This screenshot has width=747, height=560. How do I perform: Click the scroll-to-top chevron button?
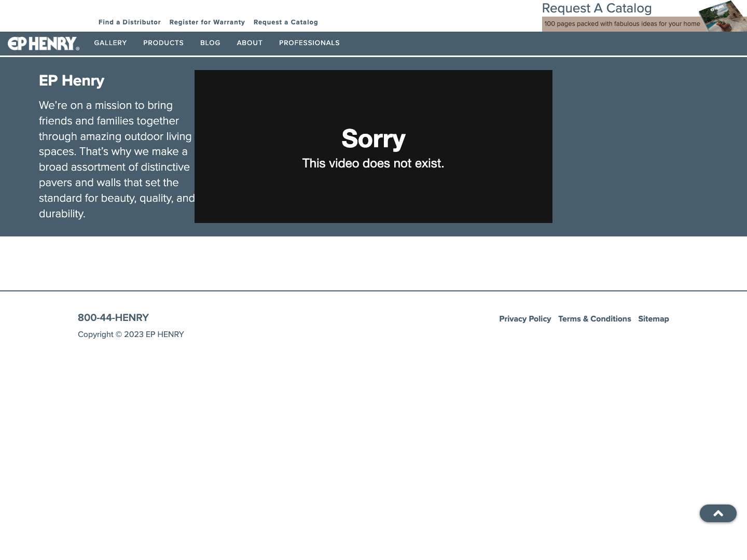[x=718, y=513]
